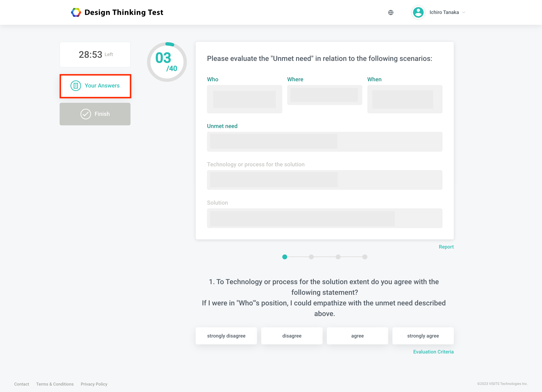Click the Design Thinking Test title text

pyautogui.click(x=124, y=12)
